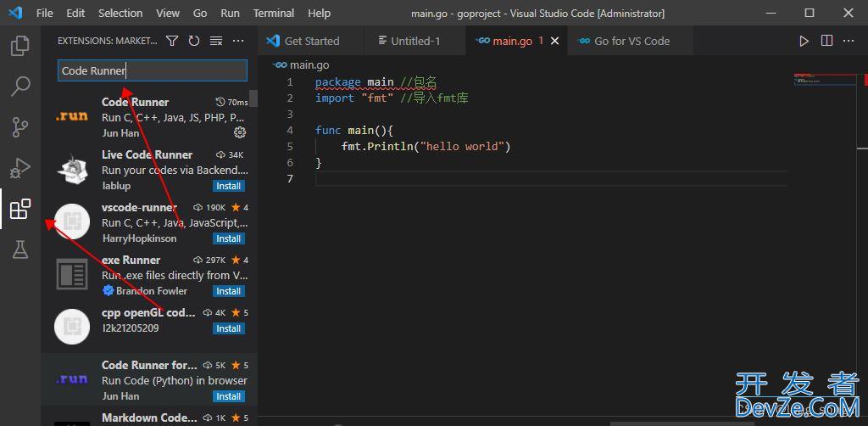
Task: Clear extensions search results icon
Action: coord(216,41)
